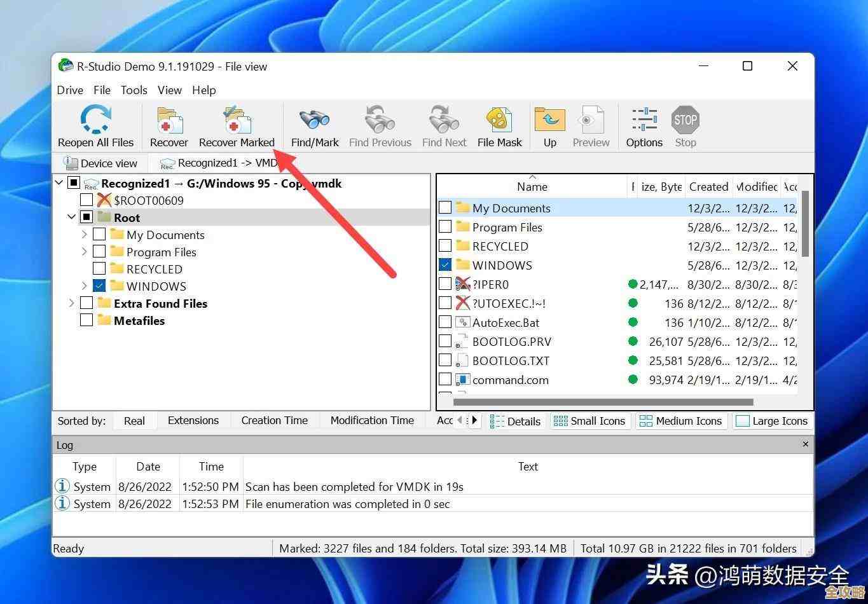Close the Log panel
This screenshot has width=868, height=604.
pyautogui.click(x=806, y=444)
